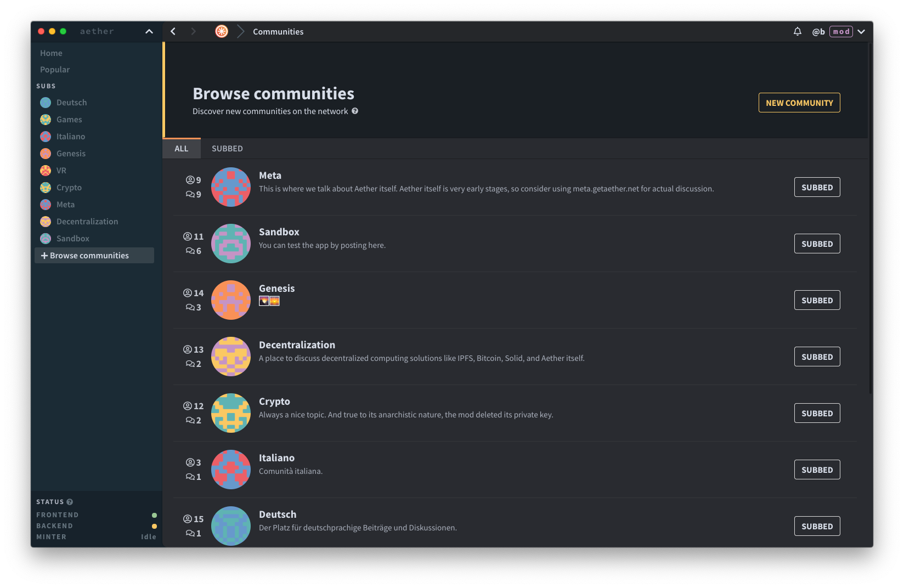This screenshot has height=588, width=904.
Task: Click the help icon beside the subtitle
Action: pyautogui.click(x=355, y=111)
